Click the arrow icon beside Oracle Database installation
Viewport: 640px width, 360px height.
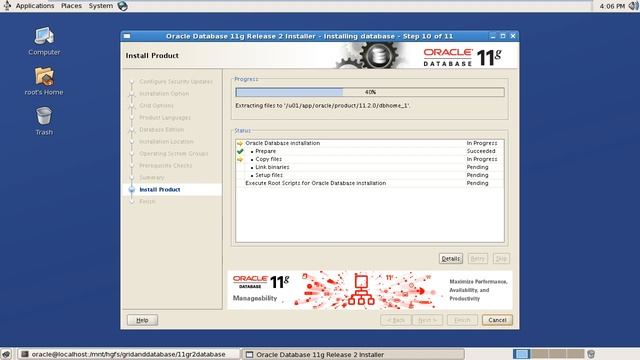240,143
